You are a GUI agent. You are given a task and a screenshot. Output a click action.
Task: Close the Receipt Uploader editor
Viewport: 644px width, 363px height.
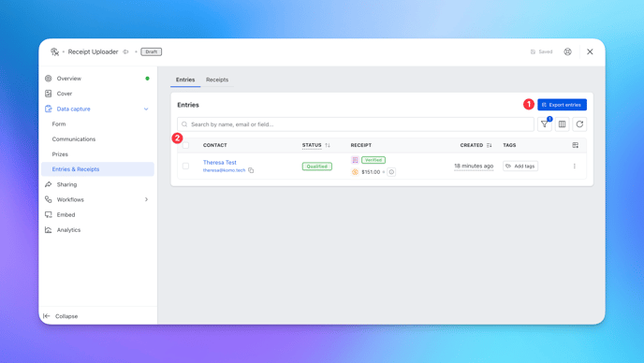coord(590,51)
